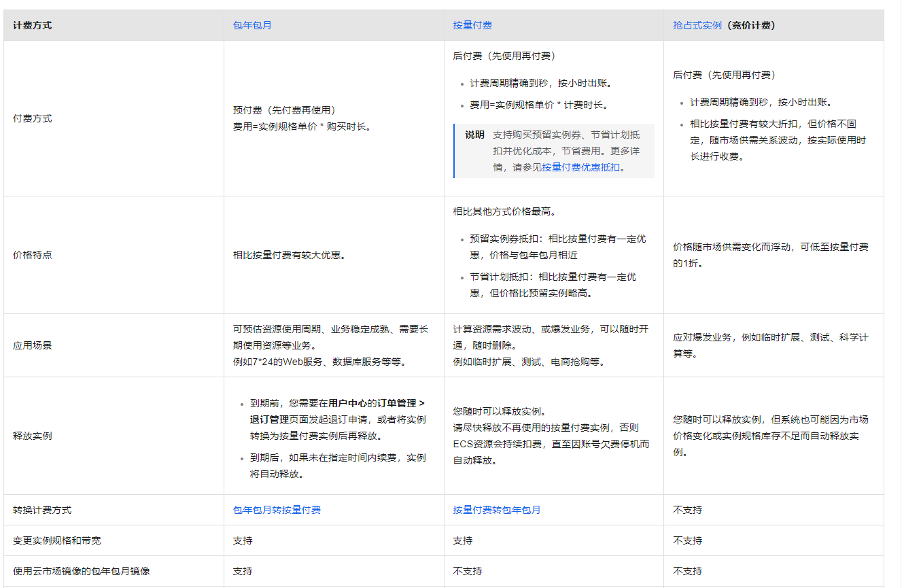
Task: Click 例如7*24的Web服务 text line
Action: click(x=320, y=362)
